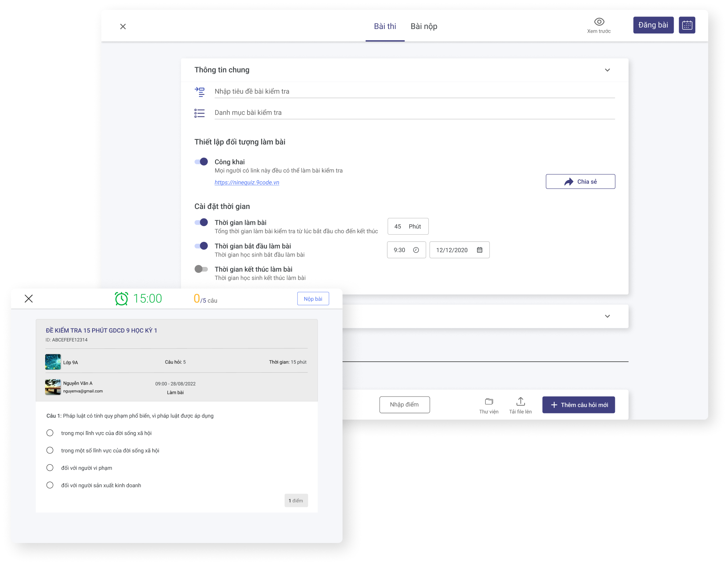Viewport: 728px width, 565px height.
Task: Click the Thư viện folder icon
Action: tap(489, 401)
